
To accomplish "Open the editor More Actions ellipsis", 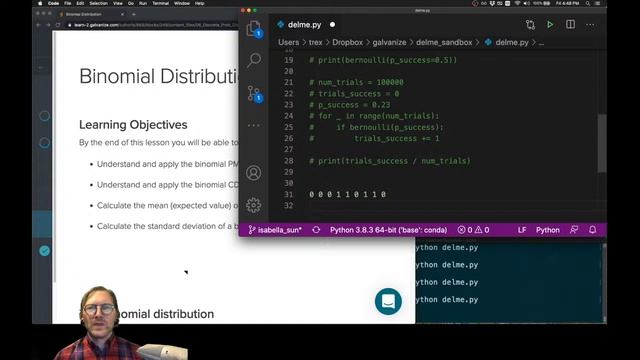I will click(x=590, y=24).
